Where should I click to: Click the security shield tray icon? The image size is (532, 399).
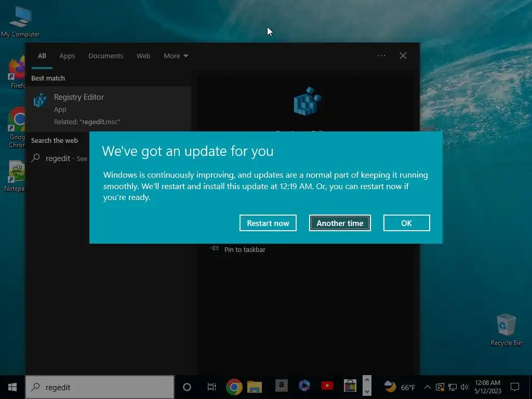coord(440,387)
